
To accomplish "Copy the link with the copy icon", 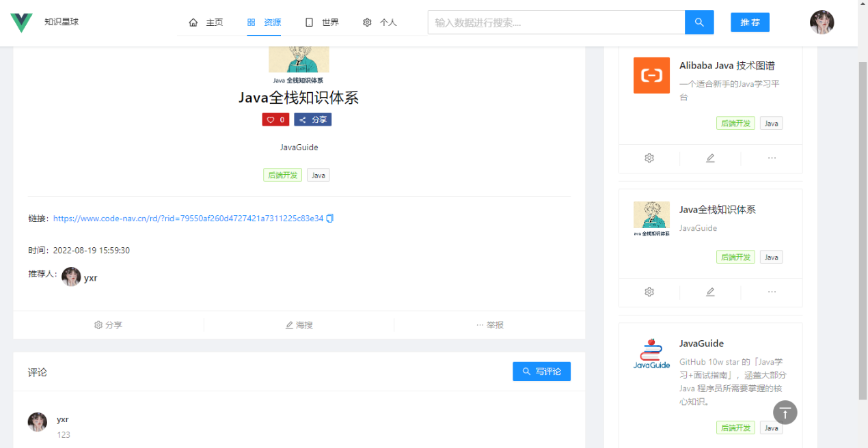I will pyautogui.click(x=329, y=219).
